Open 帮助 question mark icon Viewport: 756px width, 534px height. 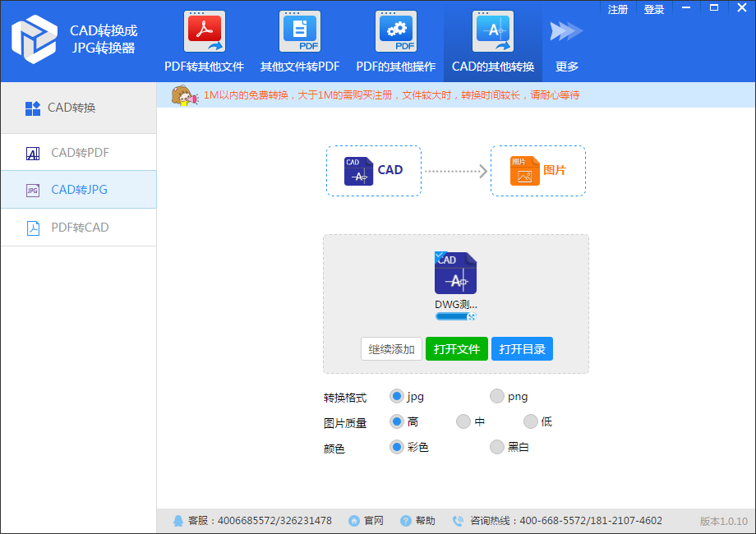click(406, 521)
